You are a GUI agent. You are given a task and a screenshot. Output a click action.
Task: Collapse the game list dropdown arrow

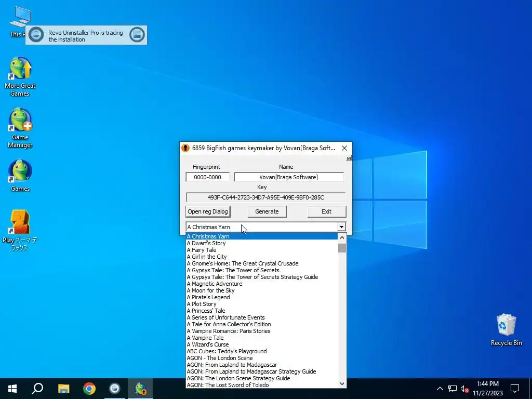click(x=341, y=227)
